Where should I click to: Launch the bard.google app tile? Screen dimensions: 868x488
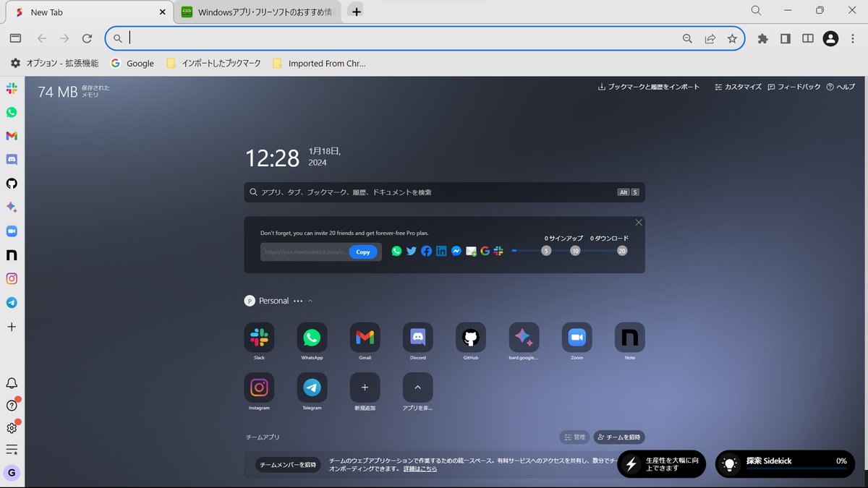524,337
